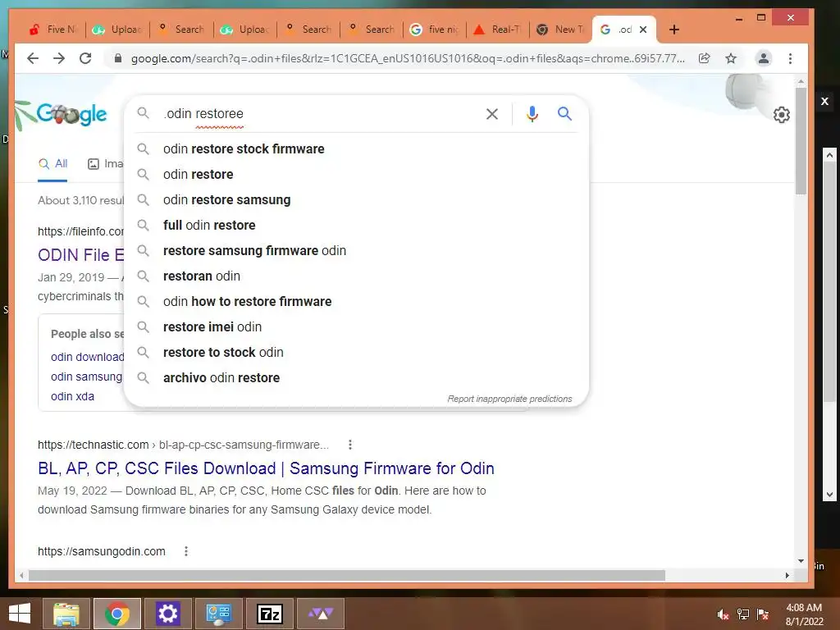Screen dimensions: 840x630
Task: Click the Chrome taskbar icon
Action: 117,614
